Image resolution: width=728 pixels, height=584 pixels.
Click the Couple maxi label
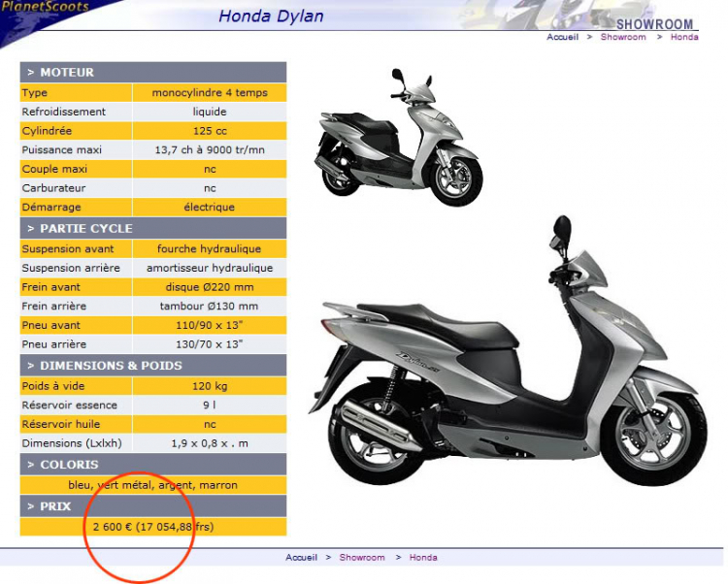pyautogui.click(x=54, y=170)
